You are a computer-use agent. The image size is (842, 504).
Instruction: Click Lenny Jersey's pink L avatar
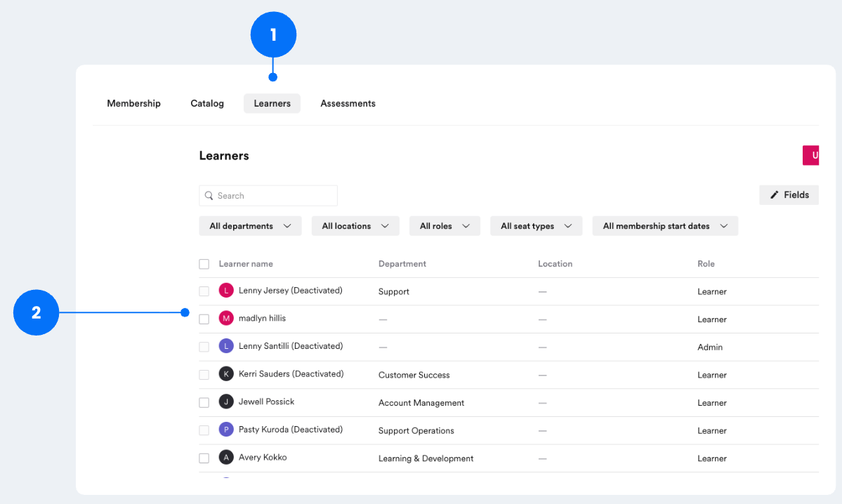[226, 291]
